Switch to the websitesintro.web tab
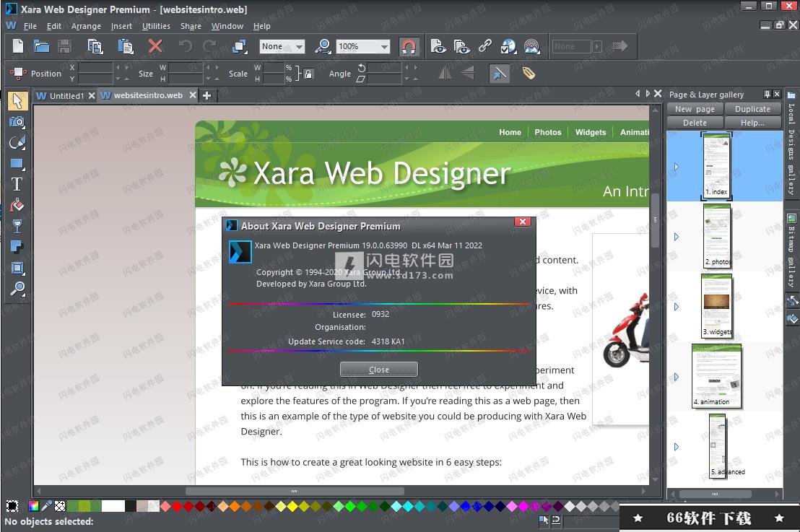This screenshot has width=800, height=532. pyautogui.click(x=148, y=95)
